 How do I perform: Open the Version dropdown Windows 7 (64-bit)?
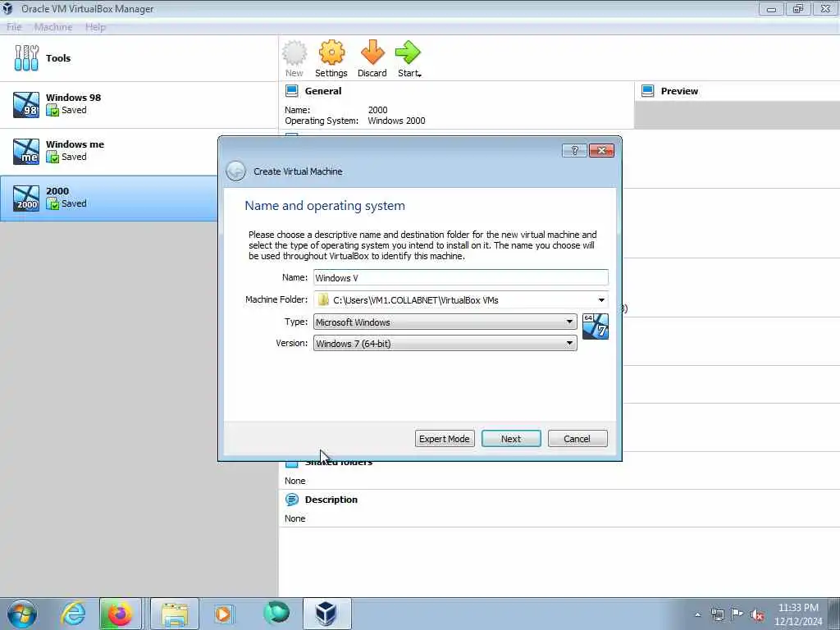pos(445,344)
